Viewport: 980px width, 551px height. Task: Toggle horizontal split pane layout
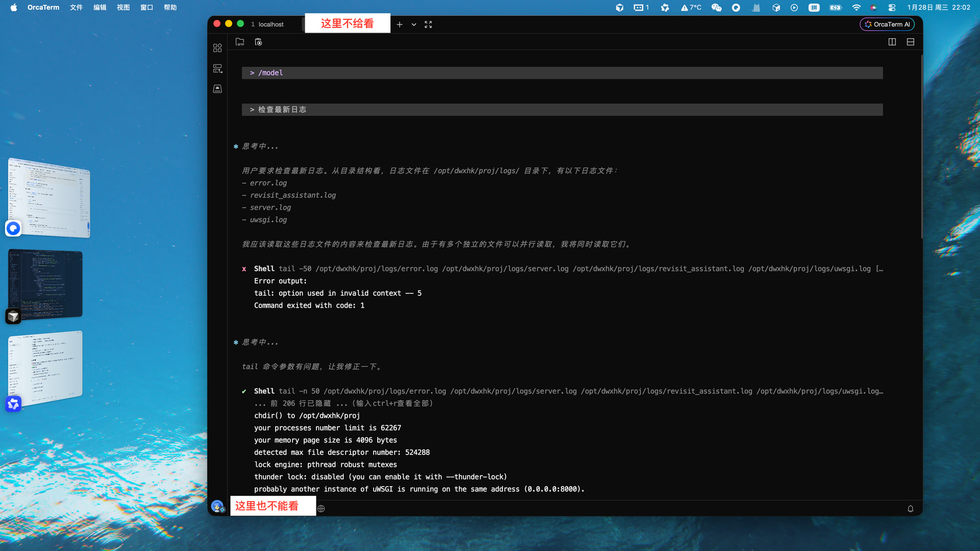911,42
